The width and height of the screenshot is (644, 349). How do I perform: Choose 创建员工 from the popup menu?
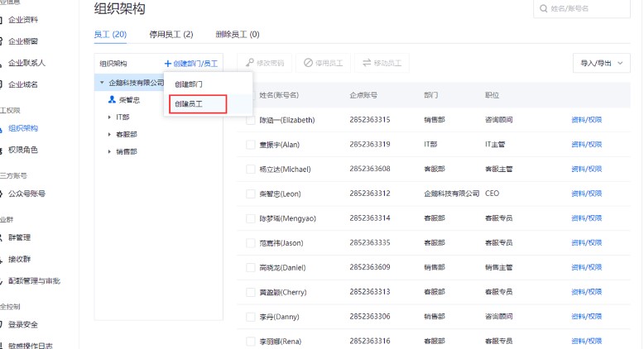tap(189, 104)
